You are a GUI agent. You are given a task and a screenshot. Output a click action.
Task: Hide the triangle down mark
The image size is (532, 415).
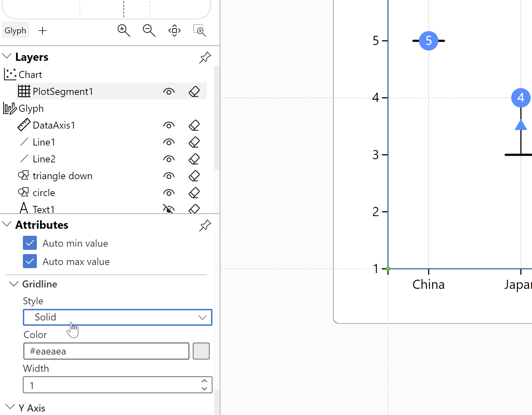tap(169, 176)
